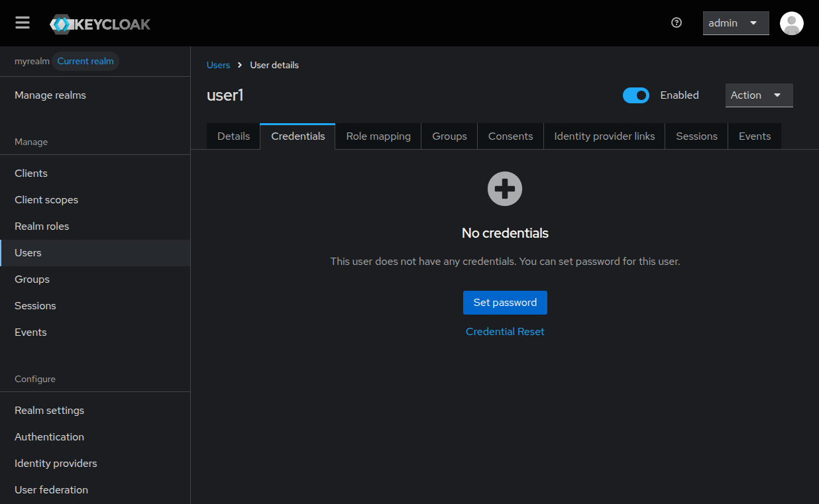Screen dimensions: 819x504
Task: Click the User details breadcrumb text
Action: [274, 65]
